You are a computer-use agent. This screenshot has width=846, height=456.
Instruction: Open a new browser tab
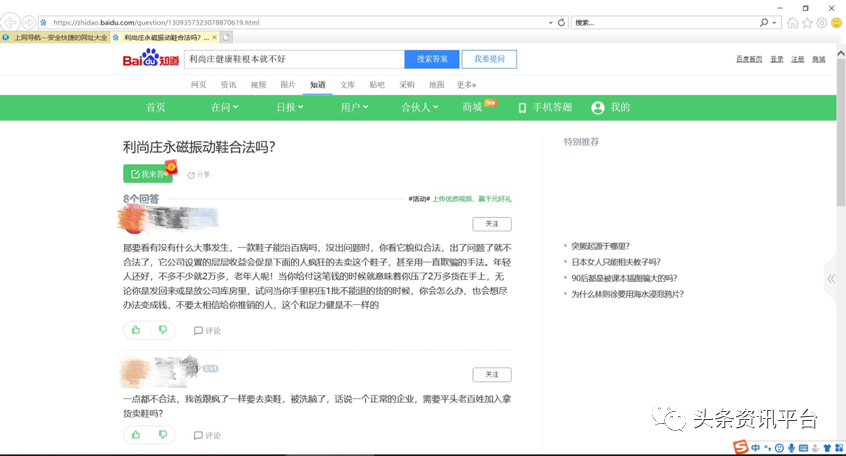227,37
